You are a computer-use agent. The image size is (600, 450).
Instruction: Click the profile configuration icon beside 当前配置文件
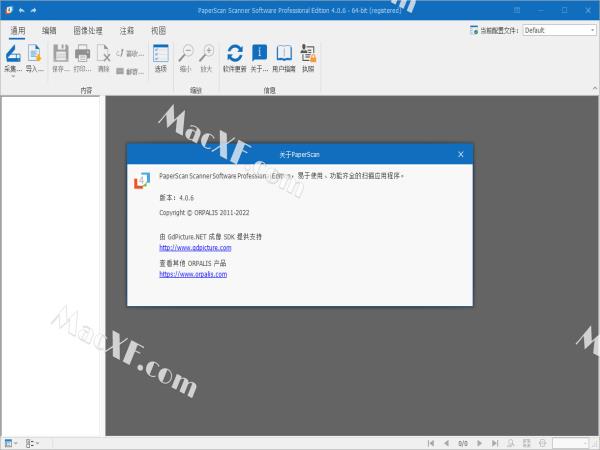coord(474,30)
